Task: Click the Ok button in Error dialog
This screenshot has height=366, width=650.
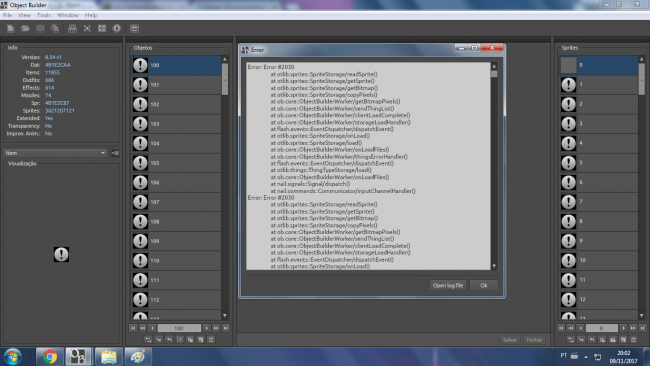Action: (484, 285)
